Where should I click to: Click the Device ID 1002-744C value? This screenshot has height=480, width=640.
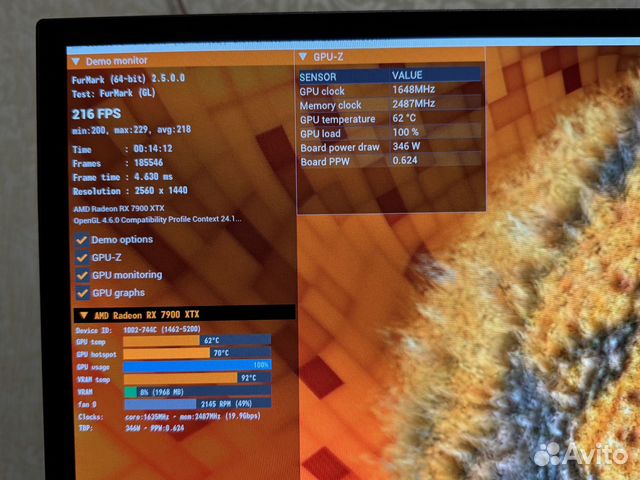162,329
